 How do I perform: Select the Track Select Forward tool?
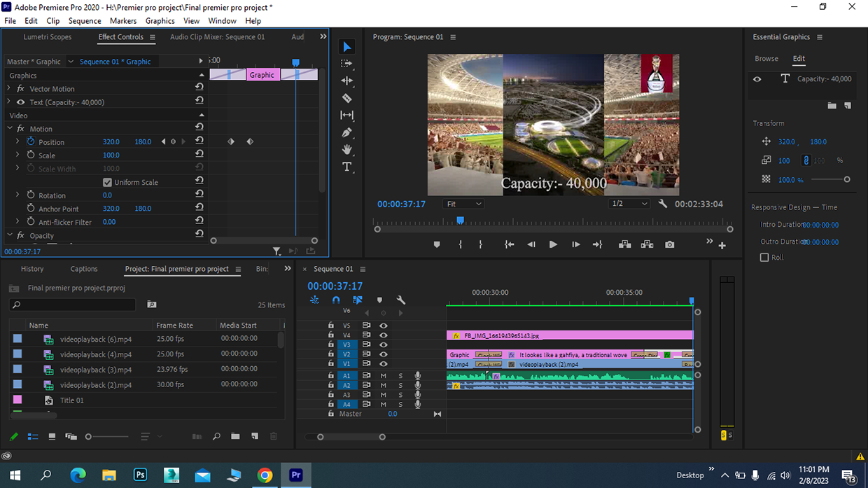click(347, 64)
